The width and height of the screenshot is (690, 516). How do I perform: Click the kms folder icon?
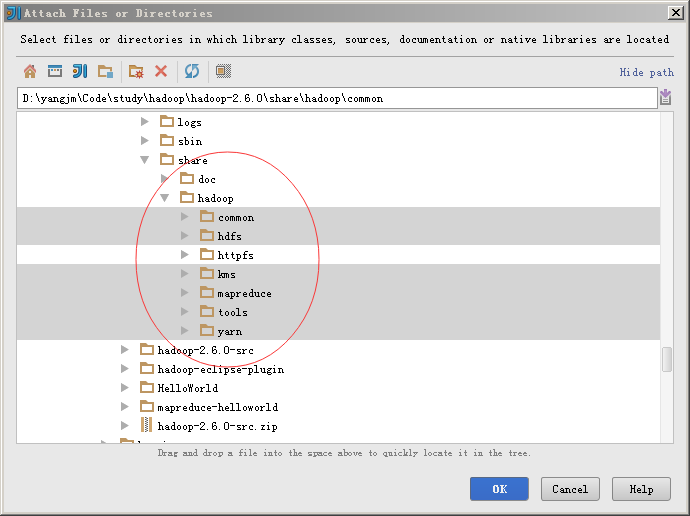click(x=207, y=274)
